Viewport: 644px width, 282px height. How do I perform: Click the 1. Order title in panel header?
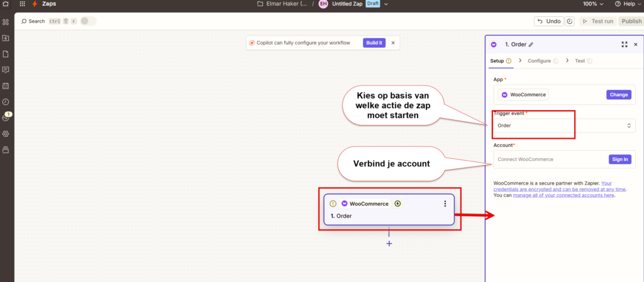pyautogui.click(x=515, y=44)
